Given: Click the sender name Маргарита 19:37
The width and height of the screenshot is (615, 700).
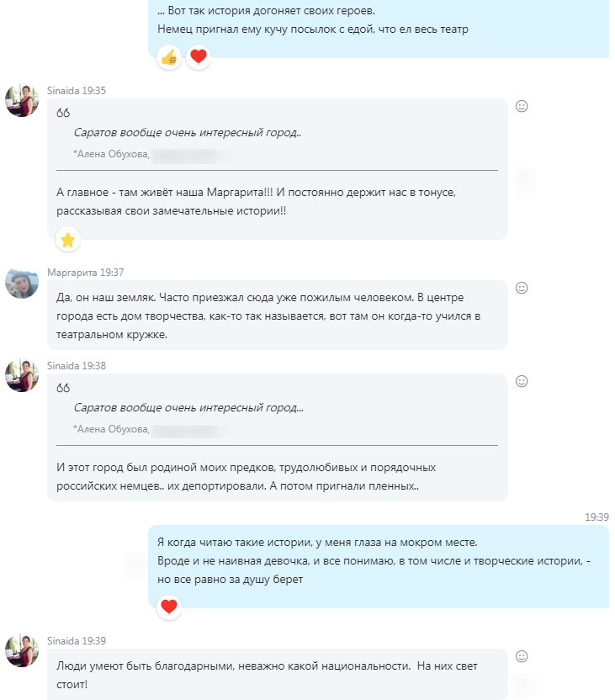Looking at the screenshot, I should [86, 273].
